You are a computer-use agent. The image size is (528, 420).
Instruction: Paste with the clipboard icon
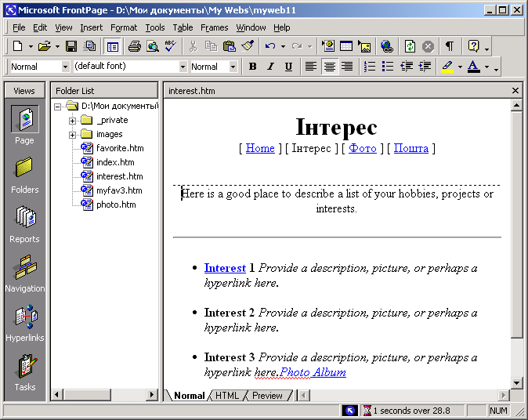pyautogui.click(x=230, y=45)
